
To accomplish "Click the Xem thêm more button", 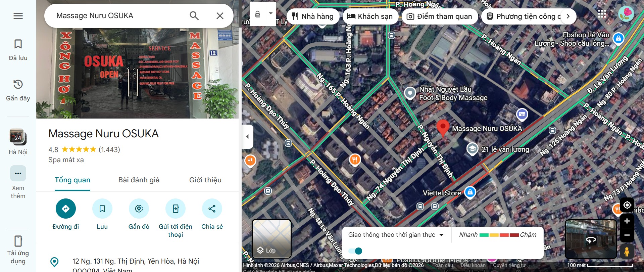I will tap(18, 183).
